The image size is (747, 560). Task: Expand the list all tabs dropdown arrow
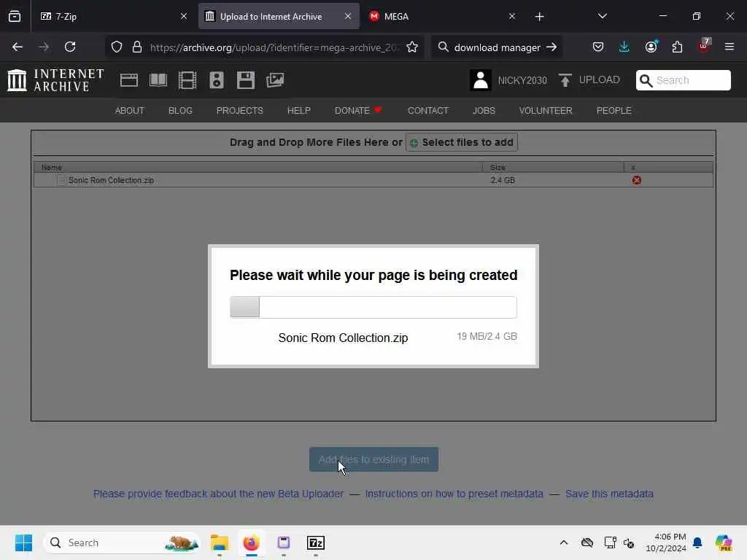coord(602,16)
